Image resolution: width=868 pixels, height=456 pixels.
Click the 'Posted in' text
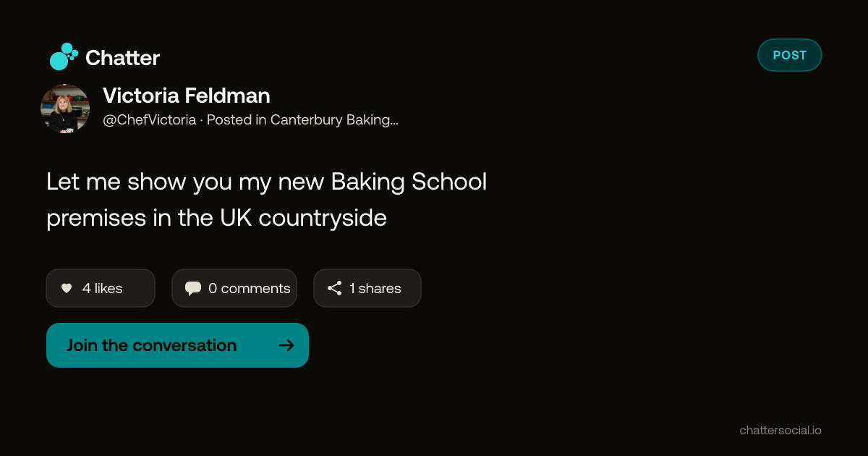tap(237, 120)
